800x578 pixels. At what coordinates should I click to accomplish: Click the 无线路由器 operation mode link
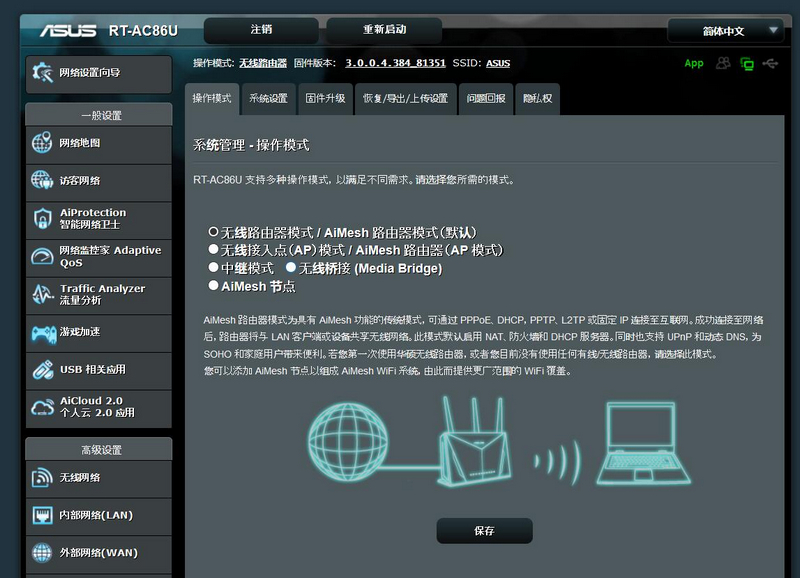(x=263, y=63)
